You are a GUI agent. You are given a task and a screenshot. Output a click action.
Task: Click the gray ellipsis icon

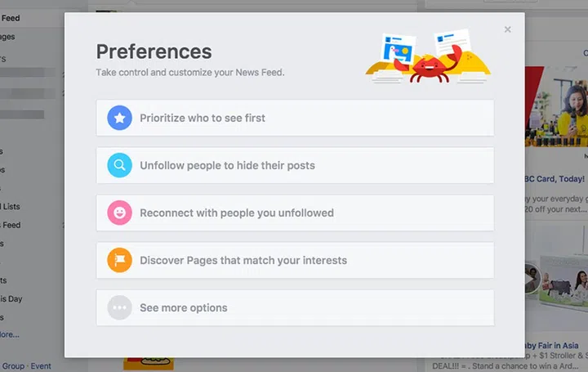[119, 308]
